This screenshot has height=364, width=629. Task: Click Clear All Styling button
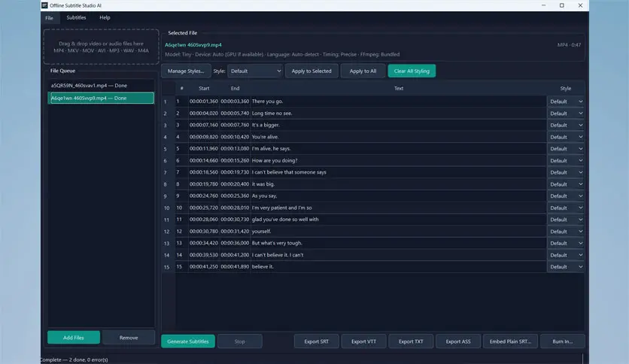tap(412, 71)
